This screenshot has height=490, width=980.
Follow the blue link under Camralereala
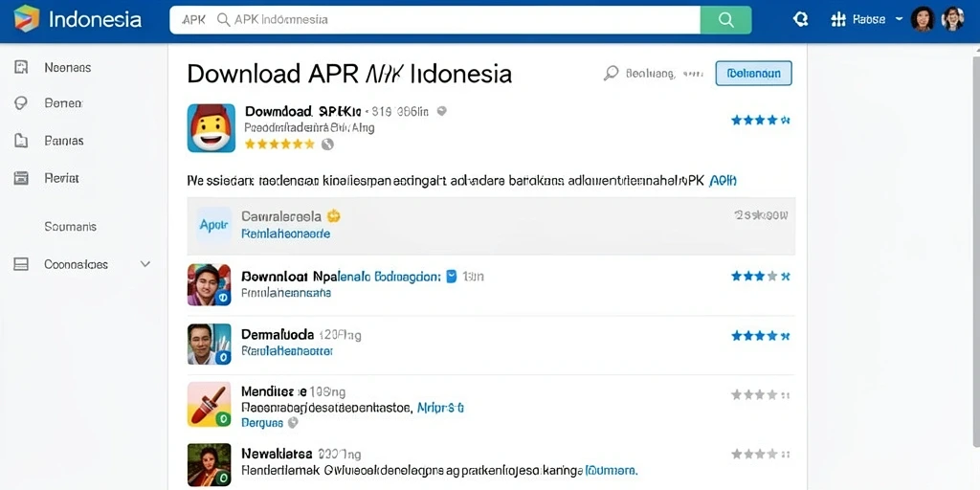coord(285,234)
